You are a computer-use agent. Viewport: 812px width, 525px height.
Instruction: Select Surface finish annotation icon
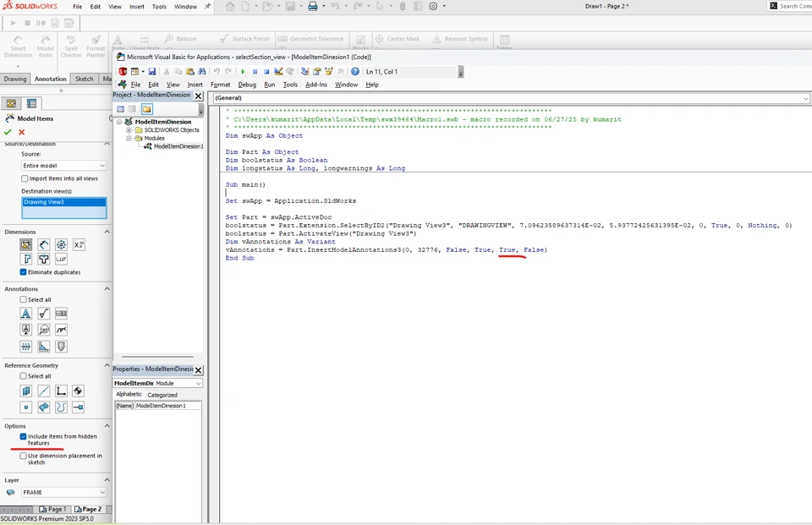click(x=43, y=314)
